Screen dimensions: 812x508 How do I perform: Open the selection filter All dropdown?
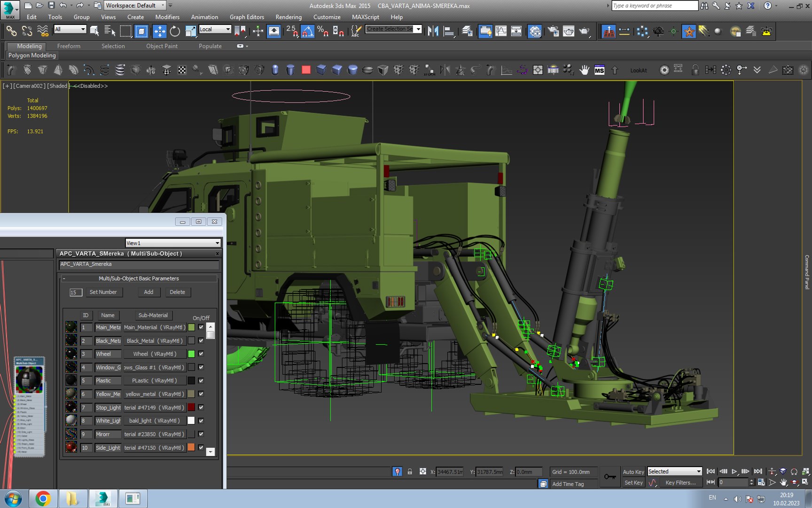click(70, 29)
